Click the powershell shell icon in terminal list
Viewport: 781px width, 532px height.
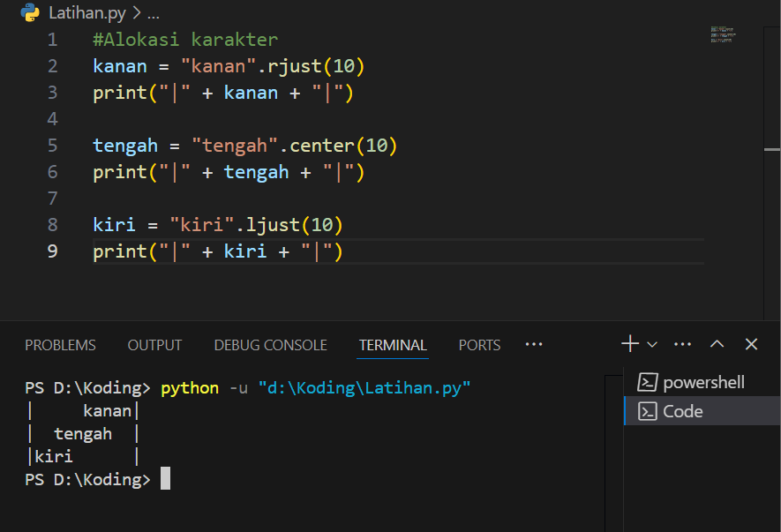pos(650,382)
